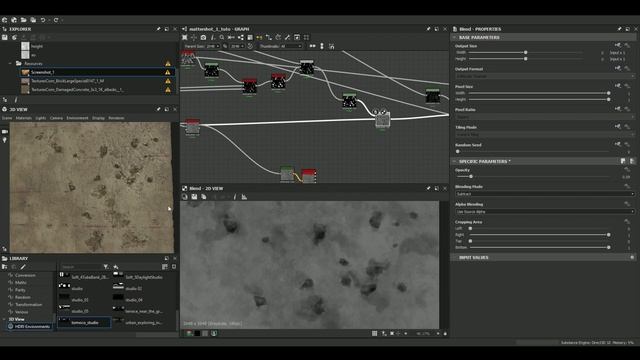Click the New Substance icon in top toolbar

tap(4, 20)
